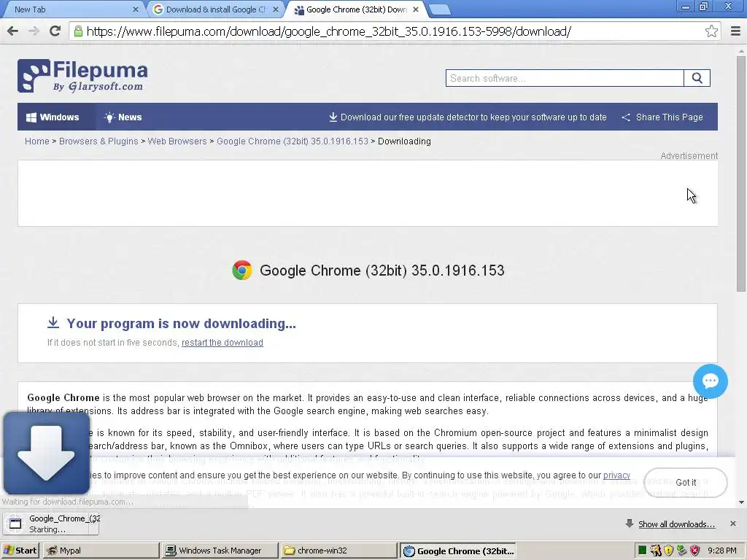747x560 pixels.
Task: Click Show all downloads link
Action: (676, 524)
